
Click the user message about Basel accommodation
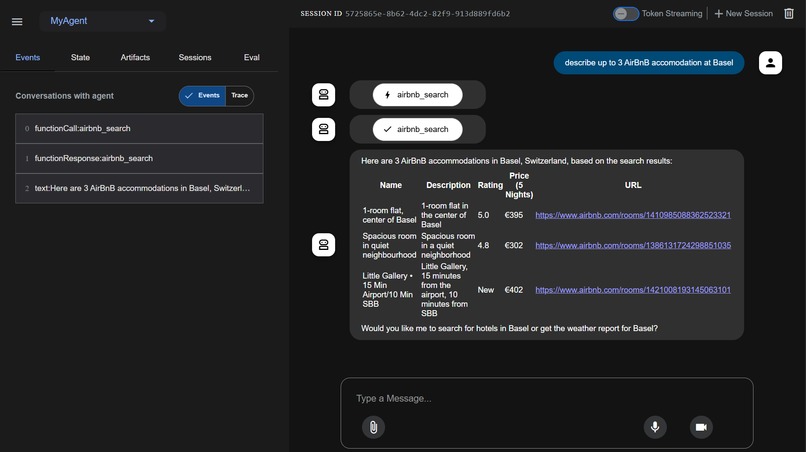(x=649, y=63)
